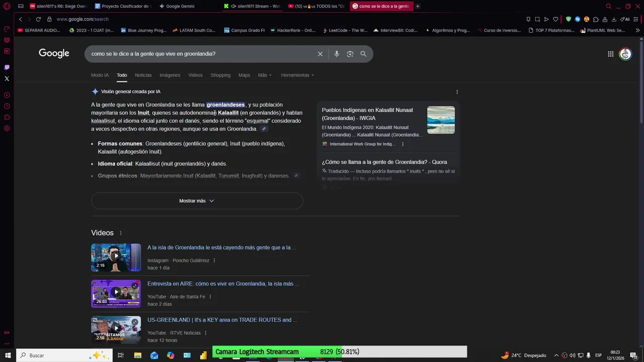Play Poncho Gutiérrez video thumbnail
The image size is (644, 362).
pyautogui.click(x=116, y=257)
